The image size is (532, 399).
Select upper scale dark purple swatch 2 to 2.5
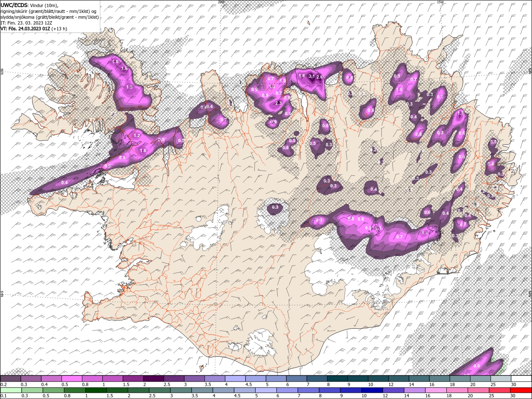[x=153, y=379]
